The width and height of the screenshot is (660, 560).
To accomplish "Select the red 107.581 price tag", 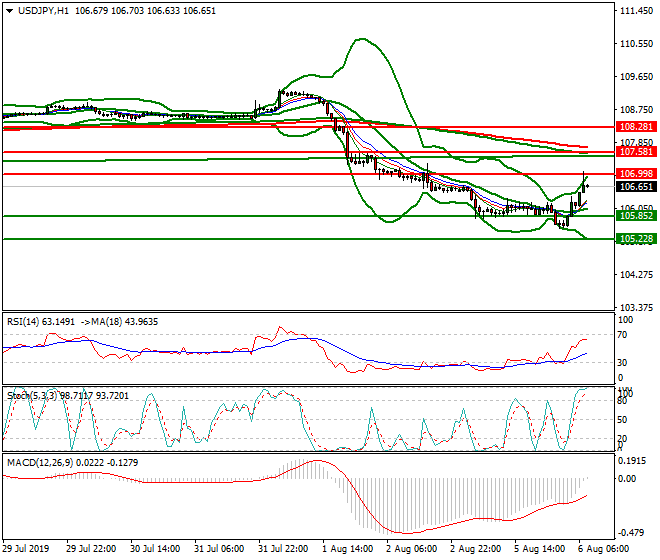I will 637,152.
